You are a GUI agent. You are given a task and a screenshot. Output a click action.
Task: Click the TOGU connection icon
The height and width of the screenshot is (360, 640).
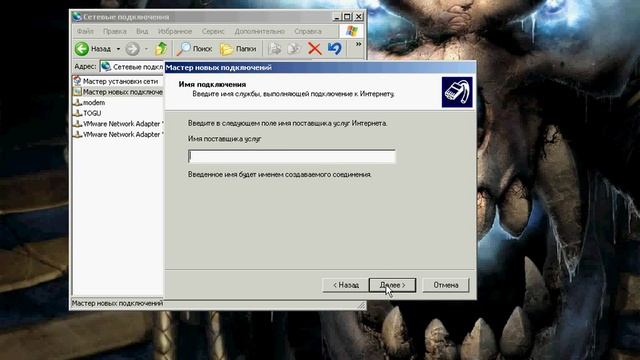[x=77, y=113]
